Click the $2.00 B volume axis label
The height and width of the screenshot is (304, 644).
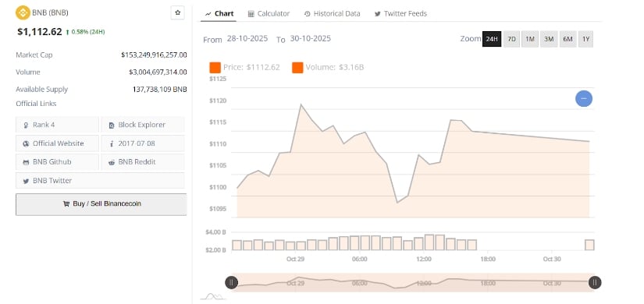pos(216,250)
